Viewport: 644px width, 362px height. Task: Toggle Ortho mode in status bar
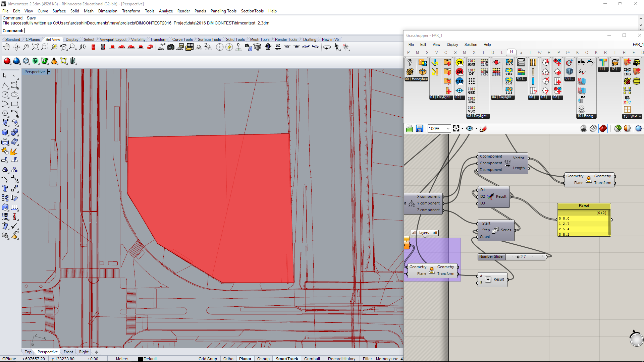[228, 359]
